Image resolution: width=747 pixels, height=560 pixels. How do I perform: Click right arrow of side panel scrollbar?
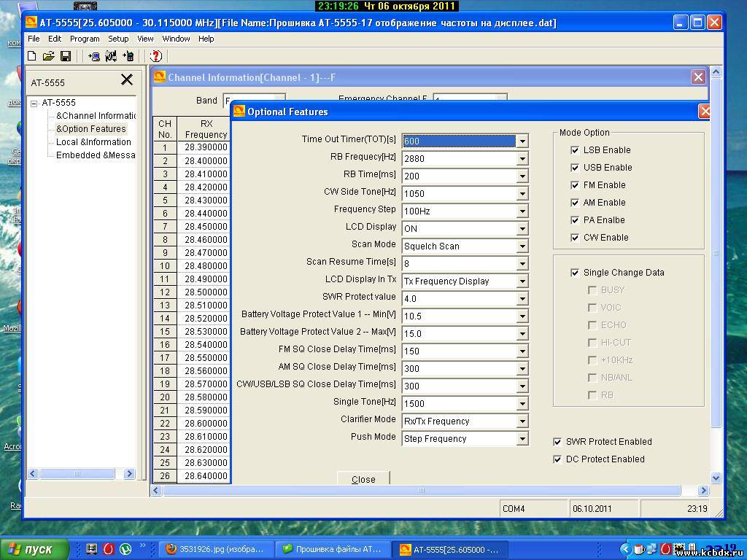coord(129,474)
